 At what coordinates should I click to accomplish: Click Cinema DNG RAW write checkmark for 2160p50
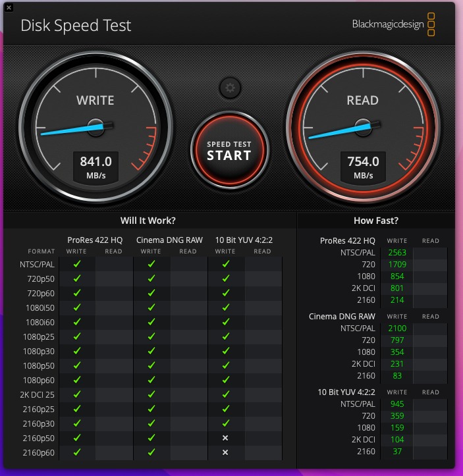point(151,438)
